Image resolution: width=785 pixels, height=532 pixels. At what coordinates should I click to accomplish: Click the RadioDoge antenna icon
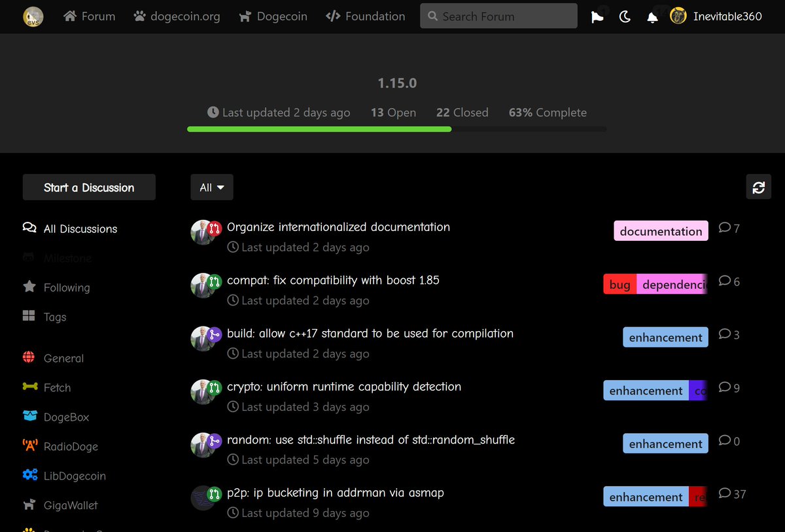coord(29,446)
